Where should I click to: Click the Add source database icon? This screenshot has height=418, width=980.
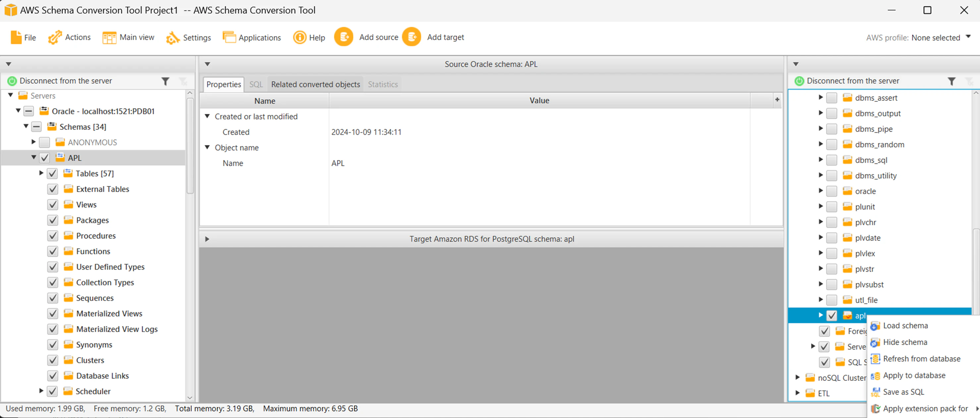point(344,37)
